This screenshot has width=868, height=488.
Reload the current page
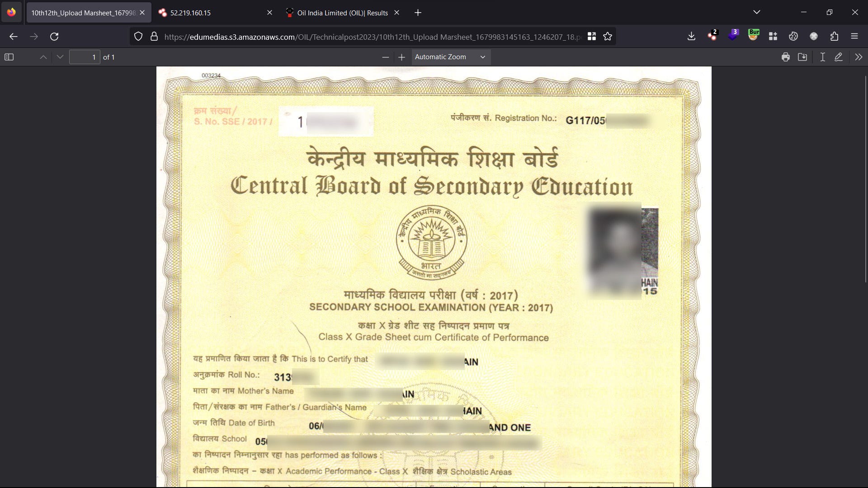54,37
